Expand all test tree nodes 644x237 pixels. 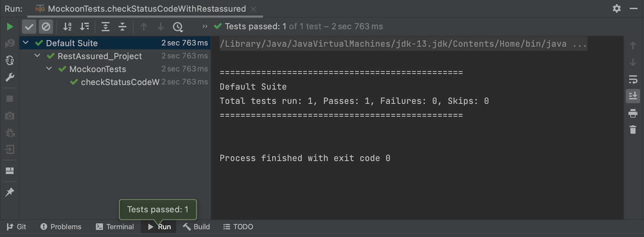pyautogui.click(x=105, y=27)
